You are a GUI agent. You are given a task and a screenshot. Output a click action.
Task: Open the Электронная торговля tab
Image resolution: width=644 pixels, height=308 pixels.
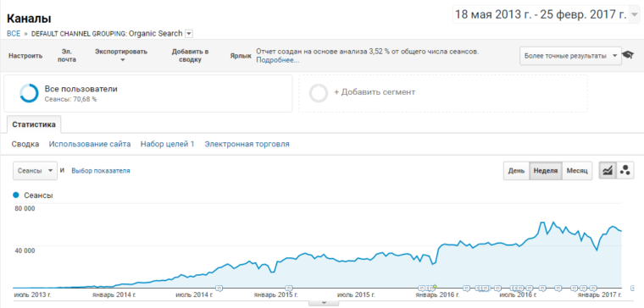coord(247,144)
